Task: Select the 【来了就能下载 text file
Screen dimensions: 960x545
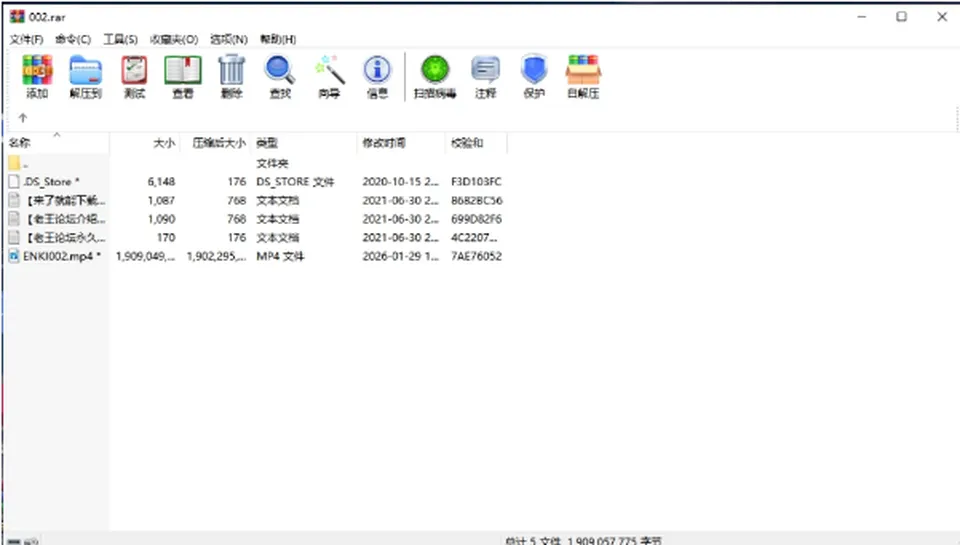Action: 66,200
